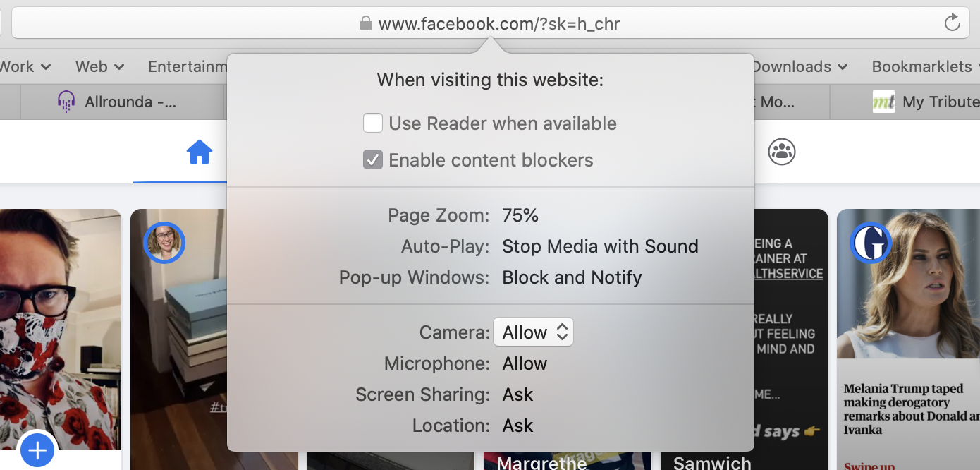Image resolution: width=980 pixels, height=470 pixels.
Task: Click the Guardian story profile icon
Action: 871,243
